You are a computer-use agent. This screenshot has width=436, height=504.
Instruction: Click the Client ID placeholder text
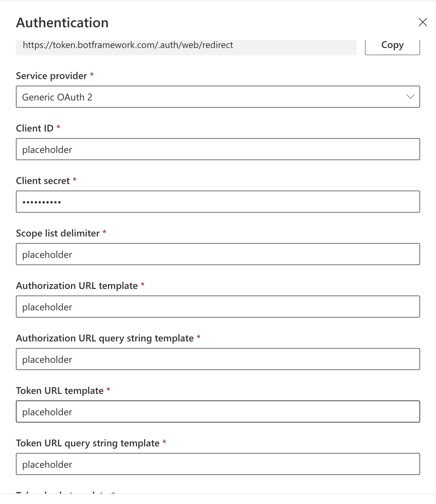click(x=47, y=149)
